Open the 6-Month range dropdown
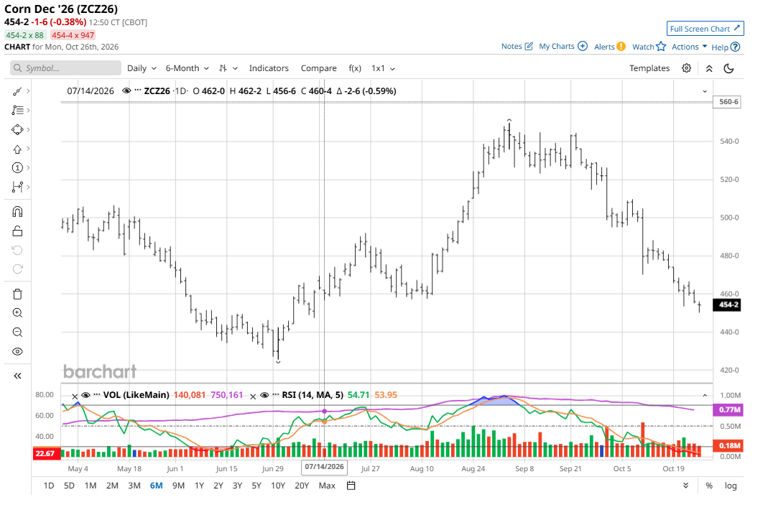Viewport: 768px width, 505px height. click(x=187, y=68)
